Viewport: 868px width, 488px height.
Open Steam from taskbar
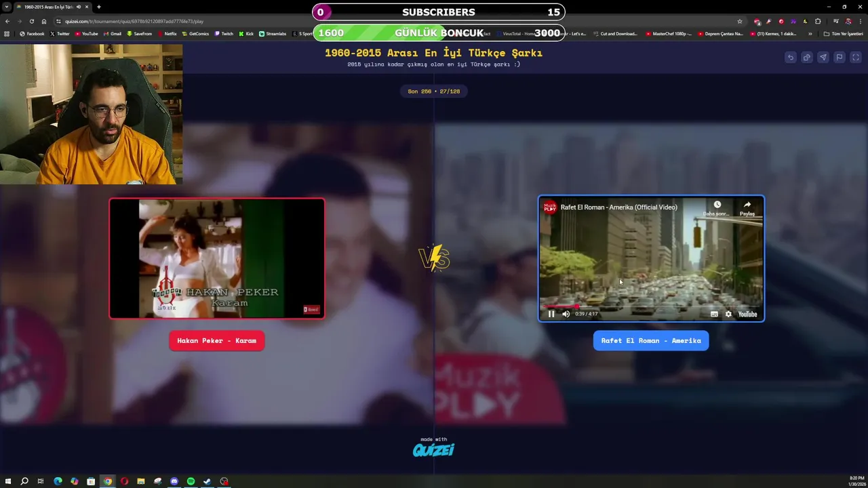[x=207, y=481]
